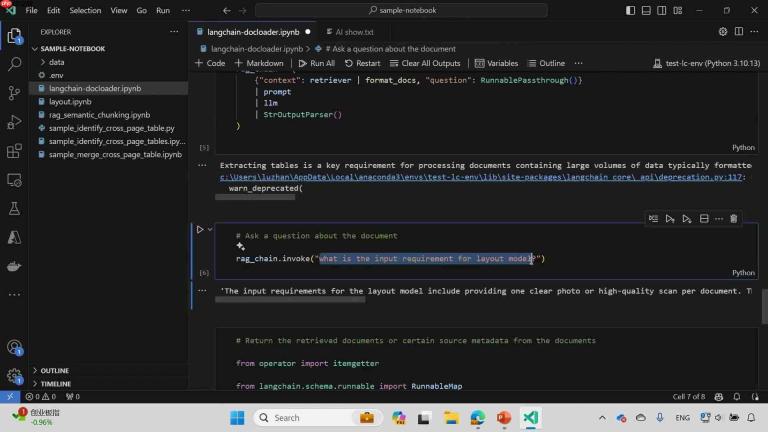Open the Accounts menu icon
Viewport: 768px width, 432px height.
pos(14,347)
